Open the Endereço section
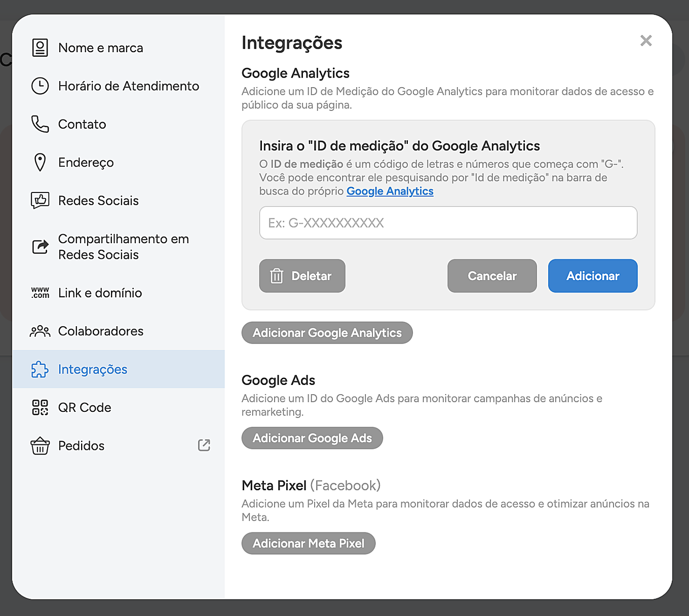Screen dimensions: 689x616 (119, 163)
